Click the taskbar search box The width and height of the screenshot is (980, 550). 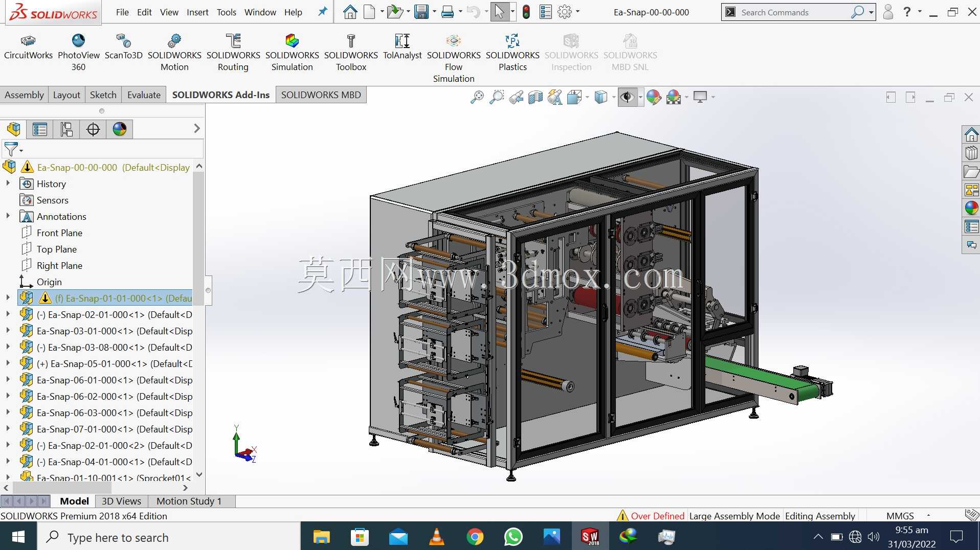168,537
